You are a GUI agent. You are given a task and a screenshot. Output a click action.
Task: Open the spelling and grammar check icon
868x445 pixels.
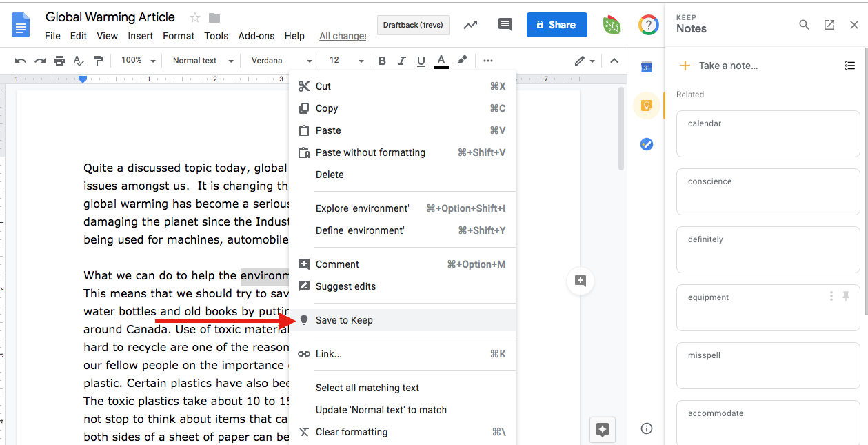(79, 61)
